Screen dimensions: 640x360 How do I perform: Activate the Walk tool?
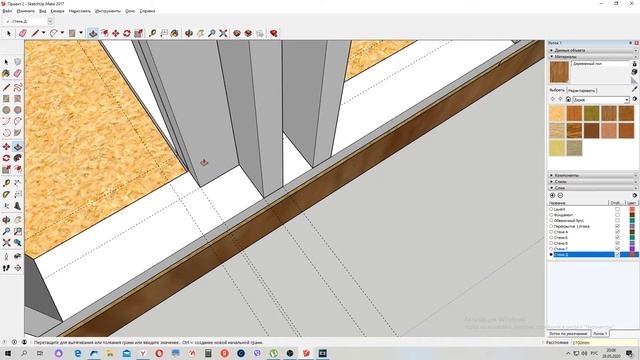[6, 268]
